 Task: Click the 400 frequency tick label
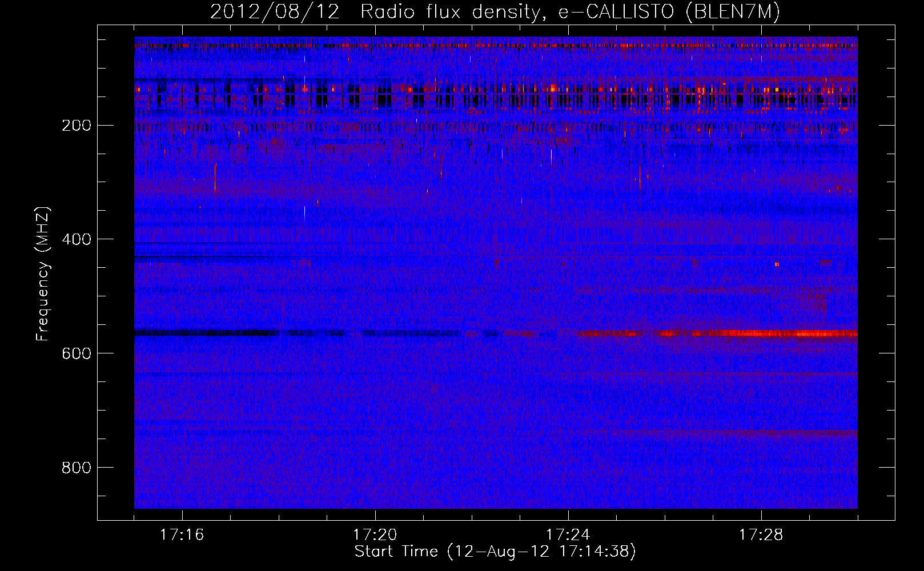click(x=76, y=239)
